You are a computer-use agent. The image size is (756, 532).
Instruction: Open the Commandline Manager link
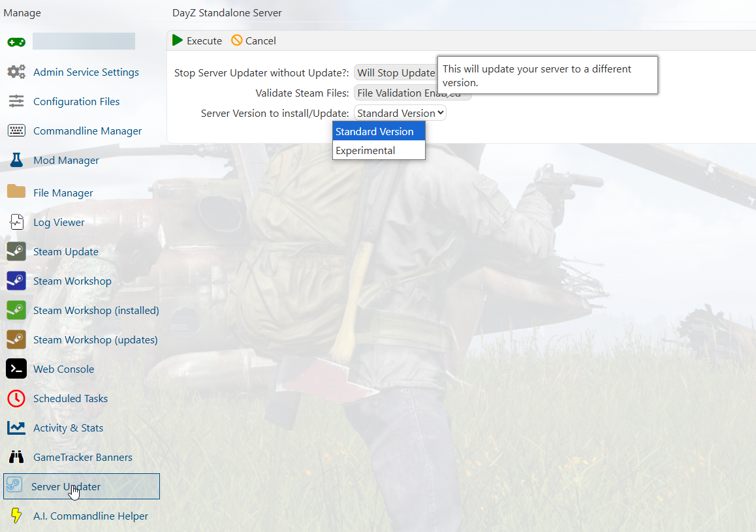coord(87,131)
